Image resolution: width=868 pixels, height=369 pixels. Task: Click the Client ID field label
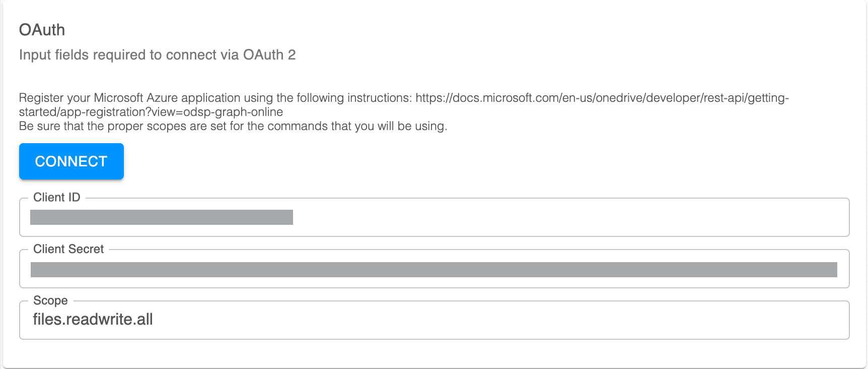(x=57, y=197)
